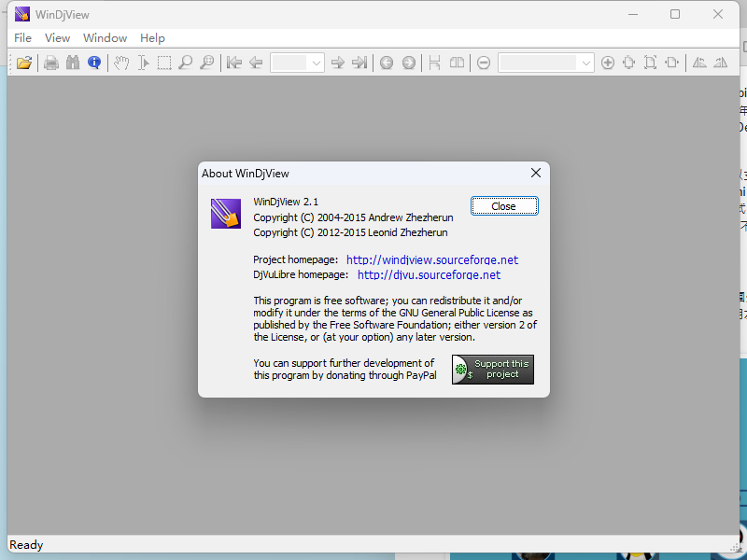Maximize the WinDjView window
The image size is (747, 560).
coord(675,14)
